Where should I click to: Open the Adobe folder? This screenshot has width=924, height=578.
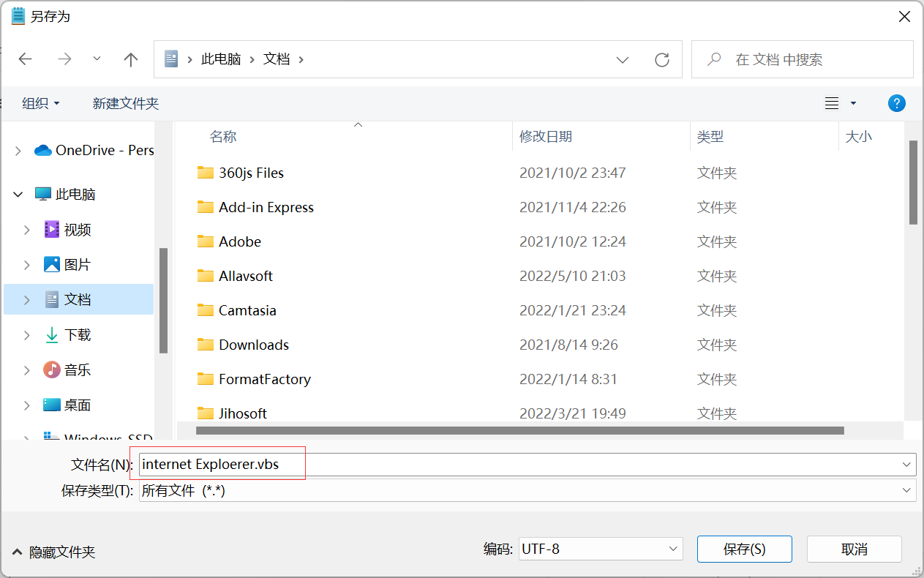click(x=239, y=241)
